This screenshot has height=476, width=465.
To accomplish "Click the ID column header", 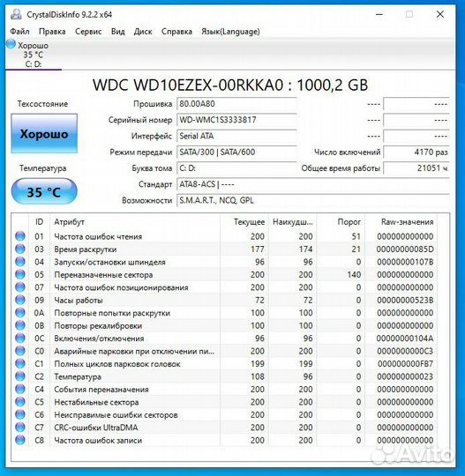I will [x=39, y=222].
